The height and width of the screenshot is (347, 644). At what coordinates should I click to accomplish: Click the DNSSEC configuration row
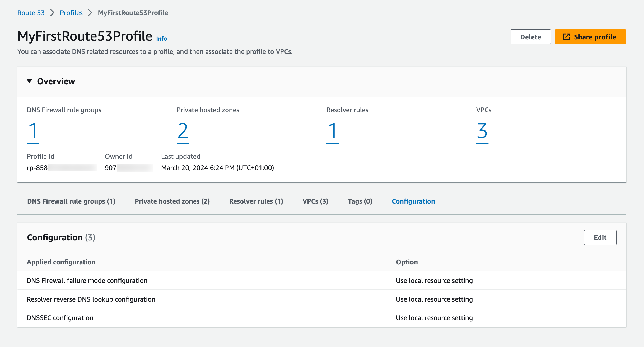click(60, 318)
